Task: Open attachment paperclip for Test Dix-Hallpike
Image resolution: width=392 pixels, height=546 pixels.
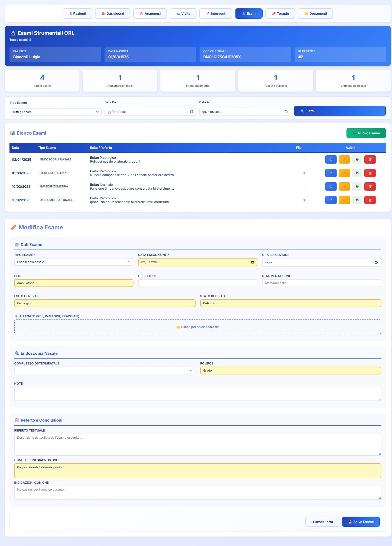Action: pos(304,173)
